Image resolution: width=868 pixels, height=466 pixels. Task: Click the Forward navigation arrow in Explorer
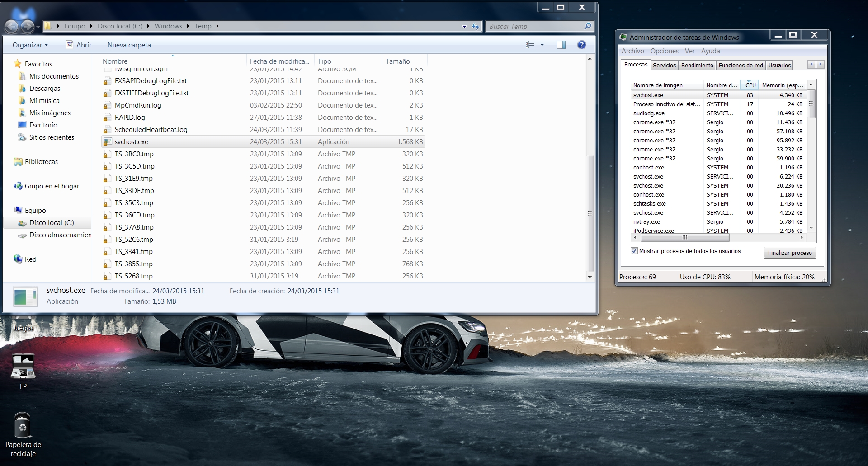click(x=27, y=26)
